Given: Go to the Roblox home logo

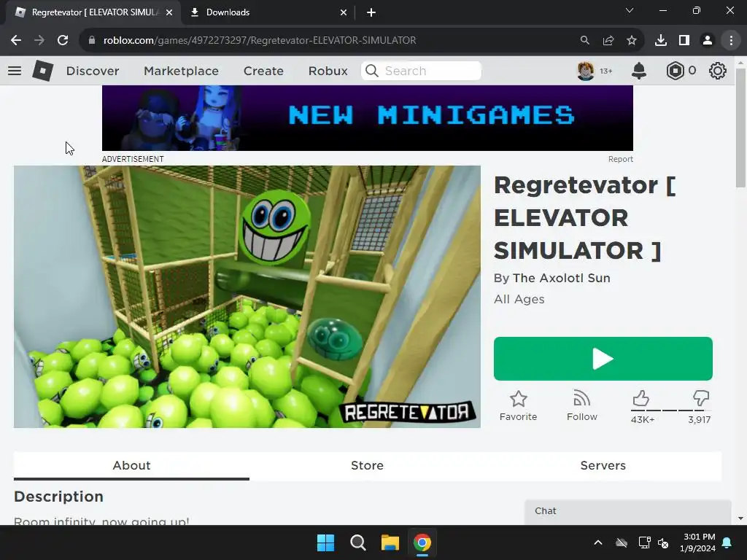Looking at the screenshot, I should point(43,71).
